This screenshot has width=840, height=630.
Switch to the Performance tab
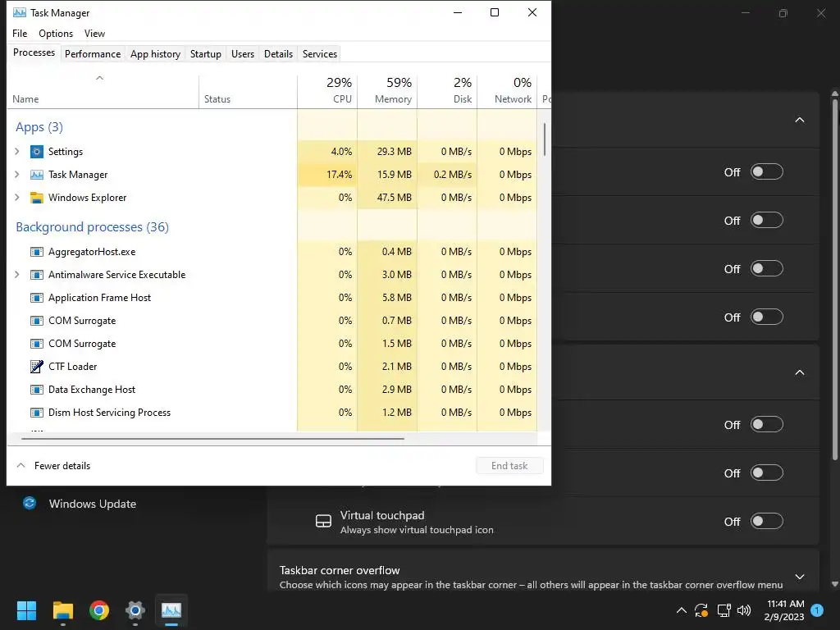[93, 53]
